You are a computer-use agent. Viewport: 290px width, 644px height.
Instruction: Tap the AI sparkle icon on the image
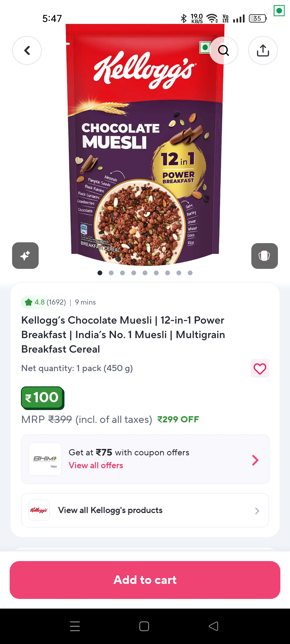click(x=25, y=255)
